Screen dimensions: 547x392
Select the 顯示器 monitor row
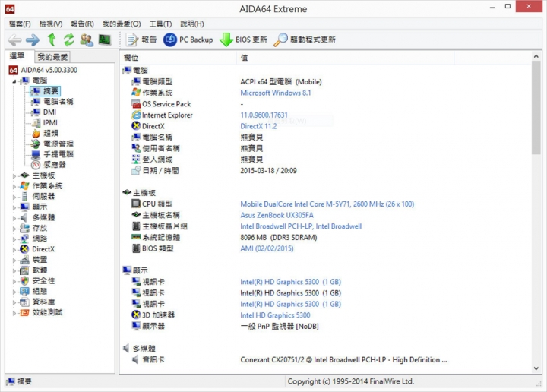pos(326,327)
